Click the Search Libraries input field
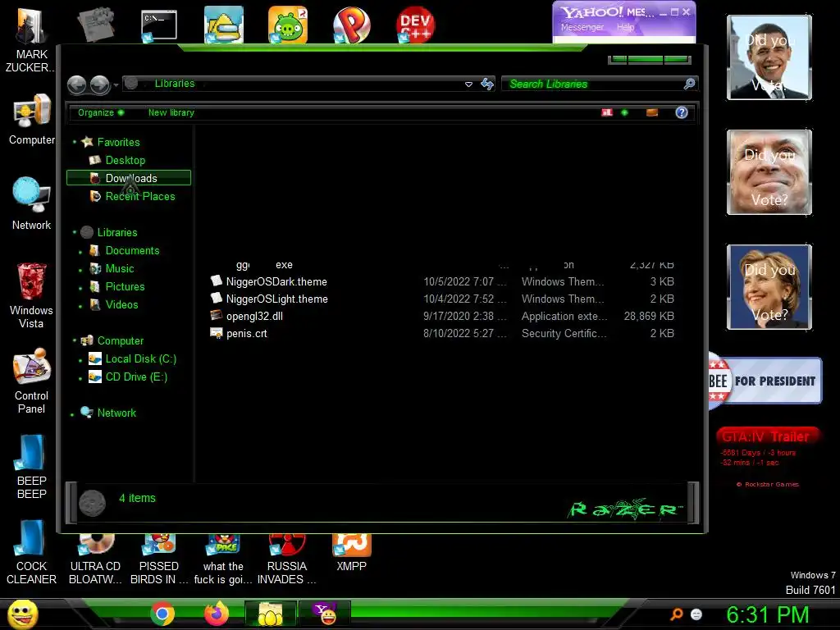The width and height of the screenshot is (840, 630). (x=594, y=84)
